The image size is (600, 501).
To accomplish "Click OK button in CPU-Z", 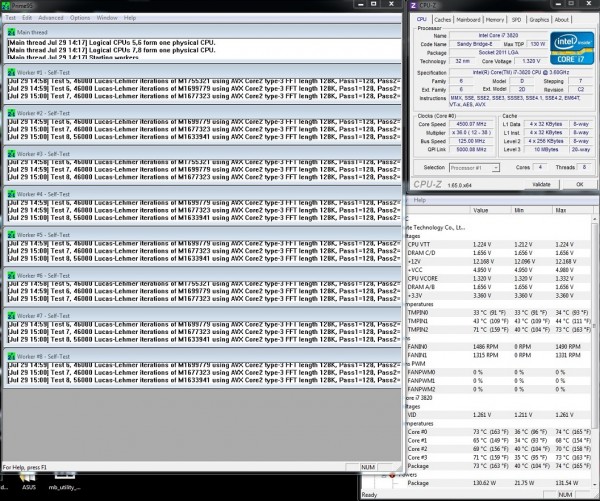I will click(x=579, y=184).
